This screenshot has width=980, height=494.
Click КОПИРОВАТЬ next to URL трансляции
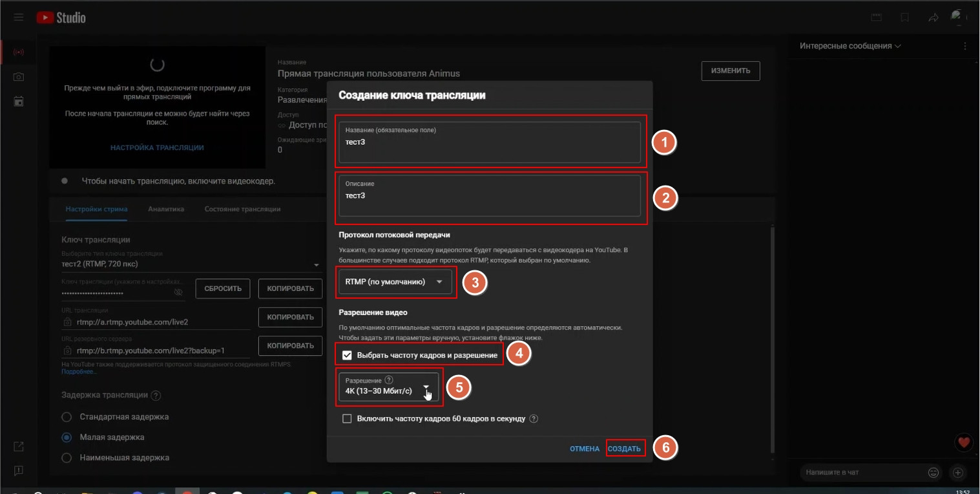pos(291,317)
